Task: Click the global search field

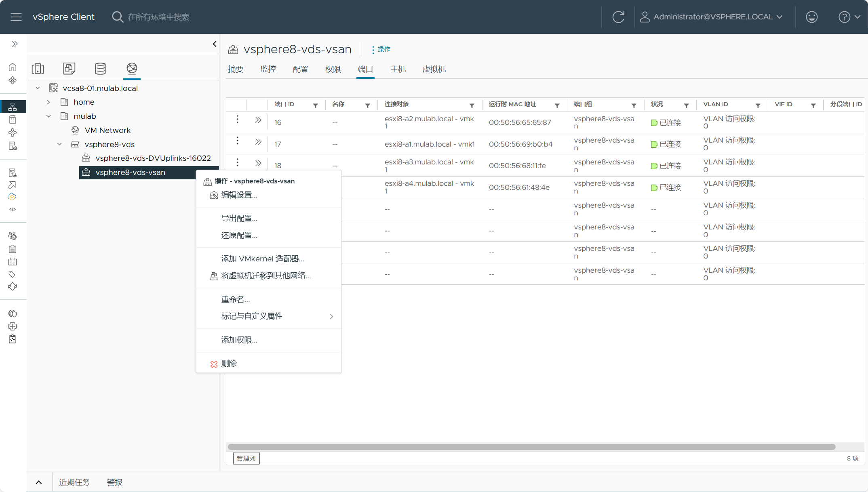Action: (158, 17)
